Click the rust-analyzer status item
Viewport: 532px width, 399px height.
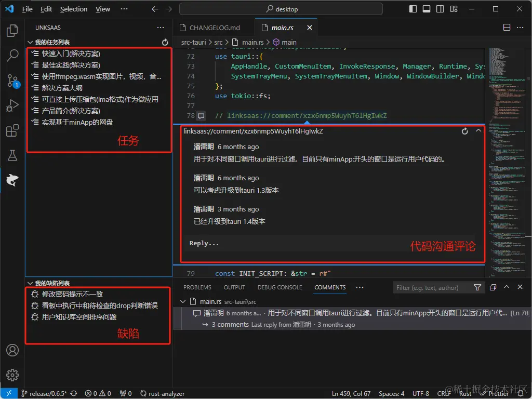pyautogui.click(x=163, y=394)
